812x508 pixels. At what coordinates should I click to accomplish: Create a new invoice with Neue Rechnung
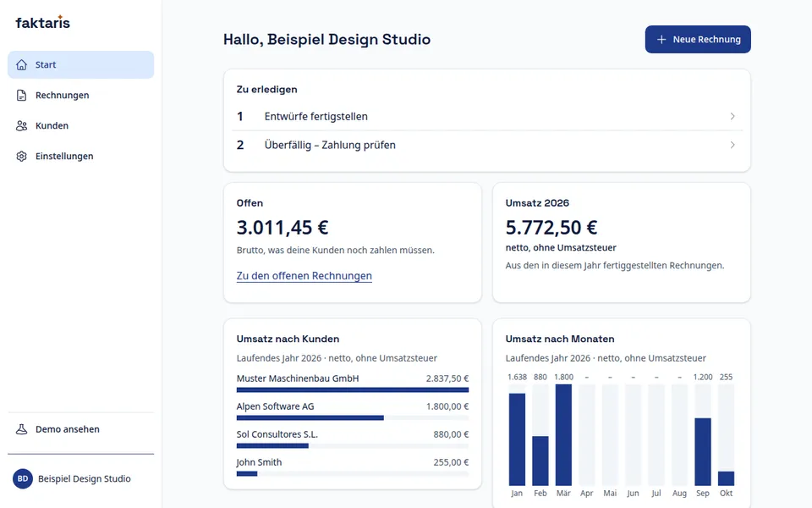click(698, 40)
